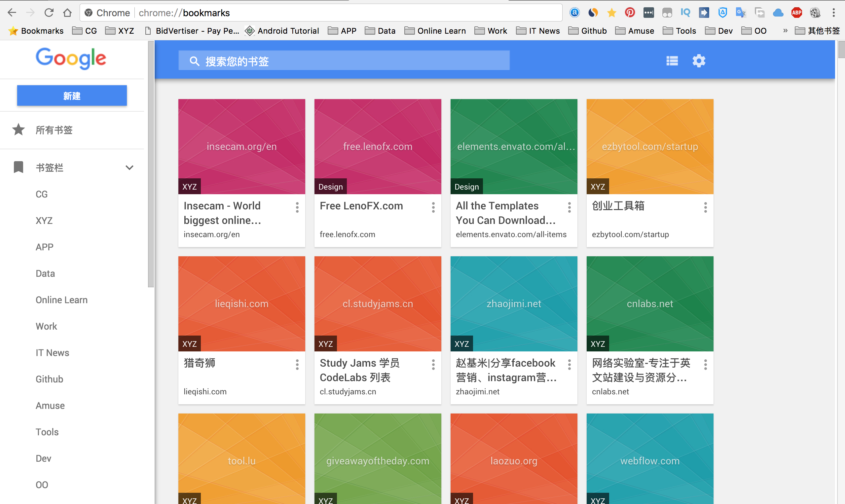The width and height of the screenshot is (845, 504).
Task: Click the search bookmarks input field
Action: point(344,61)
